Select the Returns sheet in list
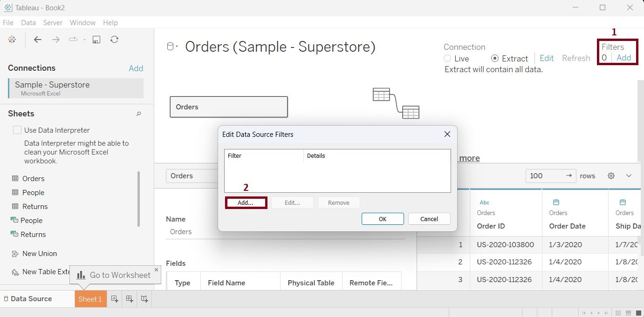The width and height of the screenshot is (644, 317). (35, 206)
